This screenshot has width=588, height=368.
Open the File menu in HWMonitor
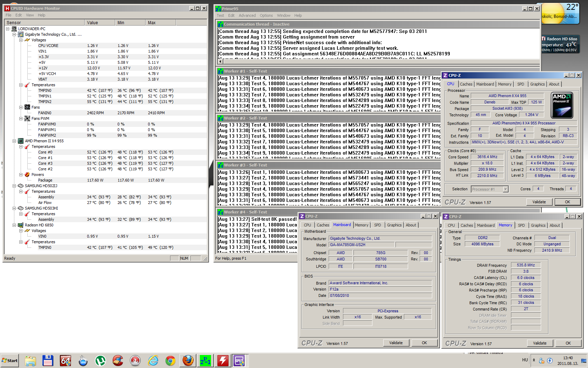pos(8,15)
